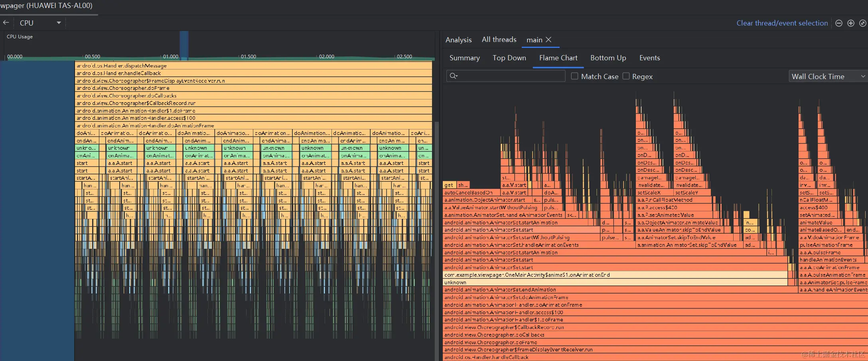
Task: Select a.a.V.doAnimationFrame flame bar
Action: click(830, 237)
